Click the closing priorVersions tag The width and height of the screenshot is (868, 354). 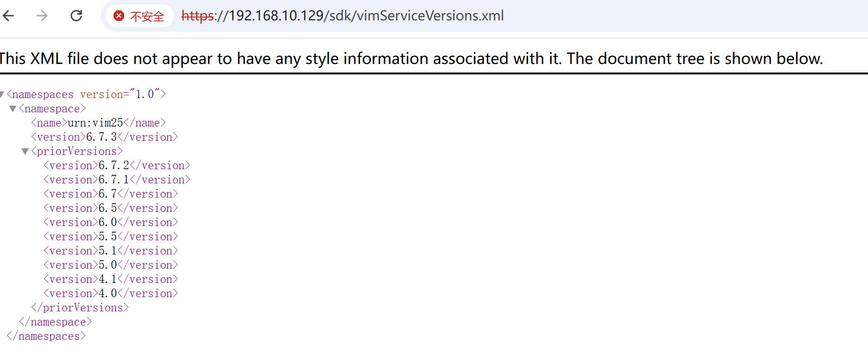(x=80, y=308)
